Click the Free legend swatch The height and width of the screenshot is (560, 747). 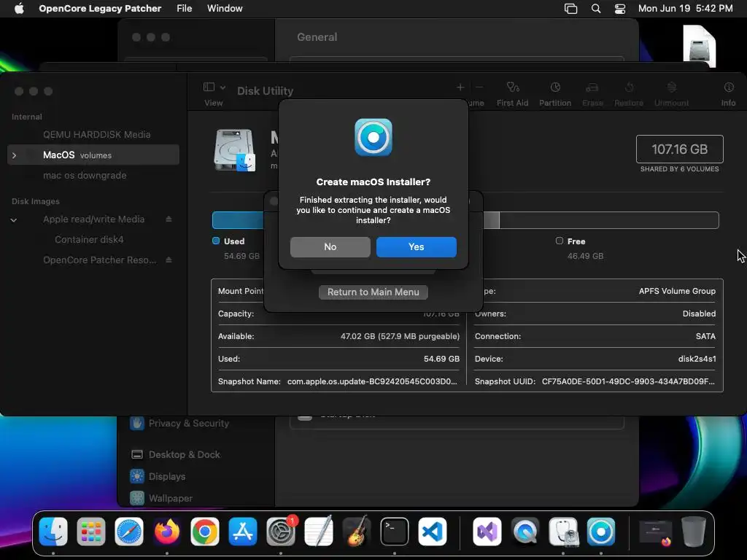pos(560,241)
